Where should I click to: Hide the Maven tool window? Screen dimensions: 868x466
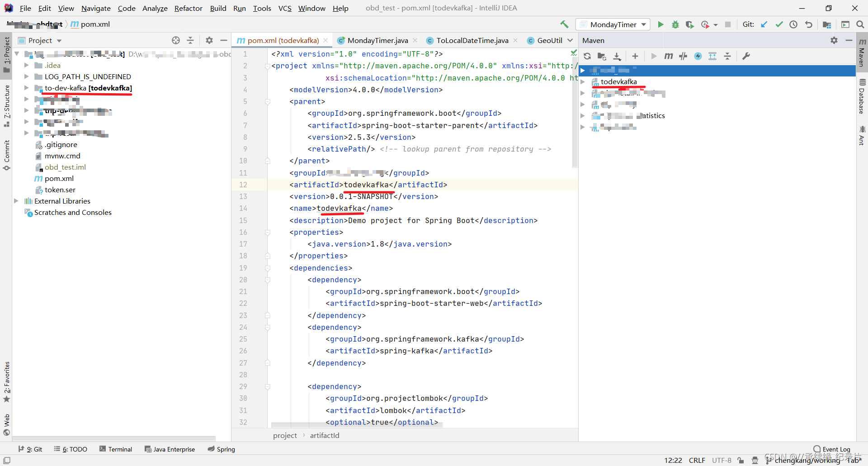pyautogui.click(x=849, y=40)
